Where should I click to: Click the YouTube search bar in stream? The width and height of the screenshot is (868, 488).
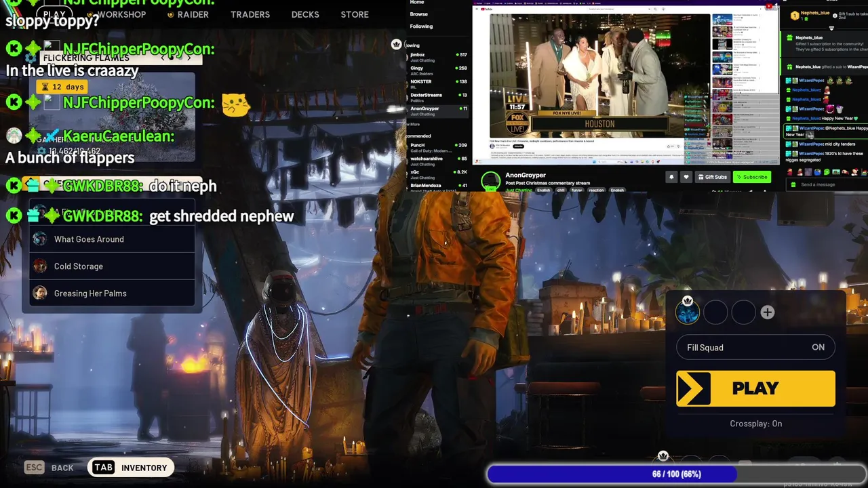click(x=617, y=9)
